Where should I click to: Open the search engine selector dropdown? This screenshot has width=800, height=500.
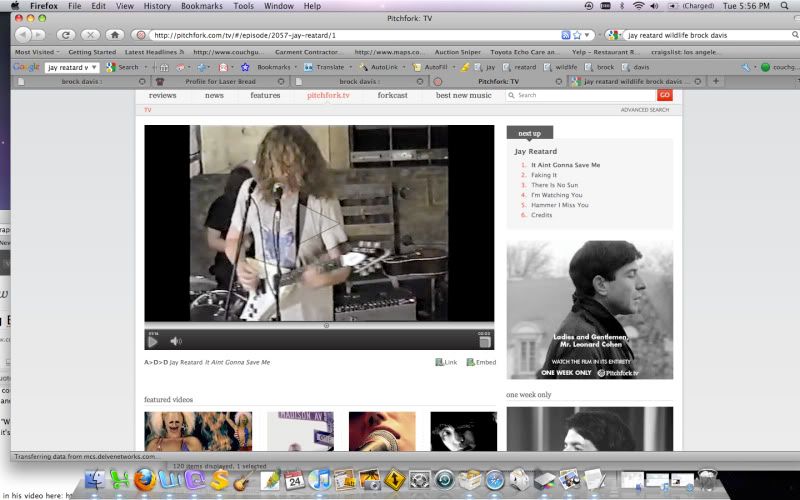[x=614, y=35]
